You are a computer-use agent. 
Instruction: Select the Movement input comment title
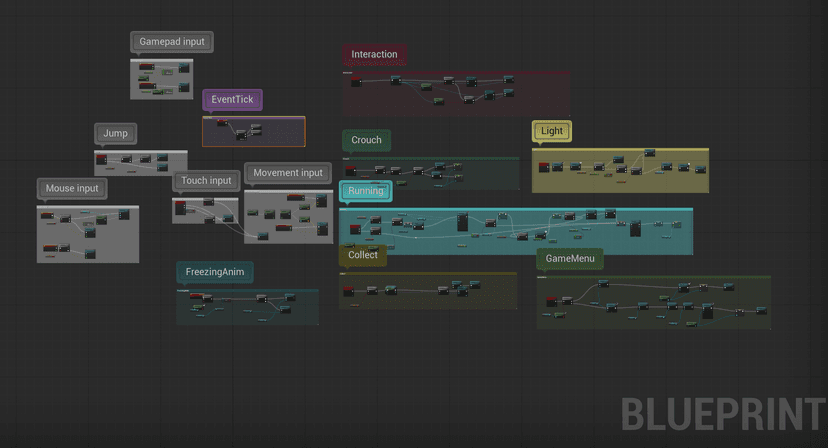click(x=288, y=173)
